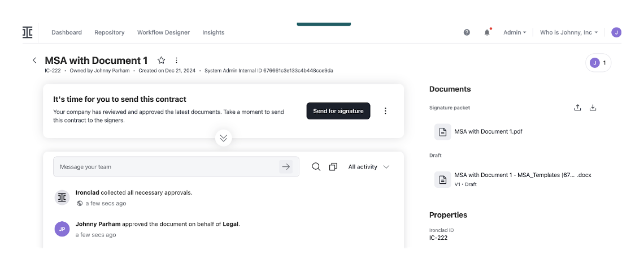Viewport: 644px width, 271px height.
Task: Click Send for signature button
Action: click(x=338, y=111)
